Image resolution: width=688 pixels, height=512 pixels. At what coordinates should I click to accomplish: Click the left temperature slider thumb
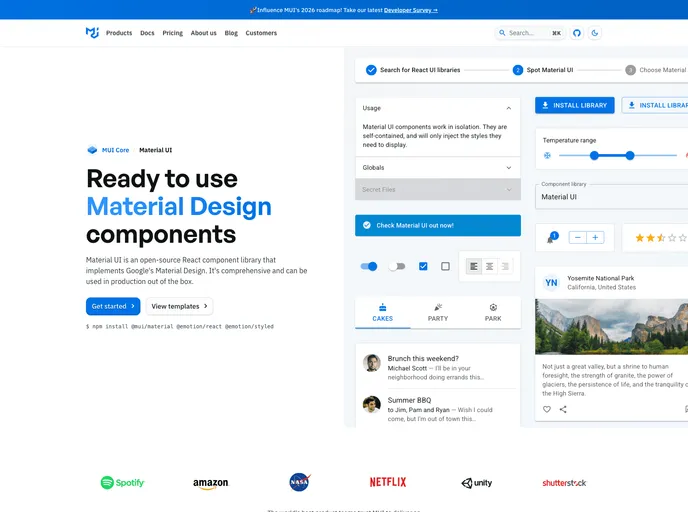pos(594,155)
